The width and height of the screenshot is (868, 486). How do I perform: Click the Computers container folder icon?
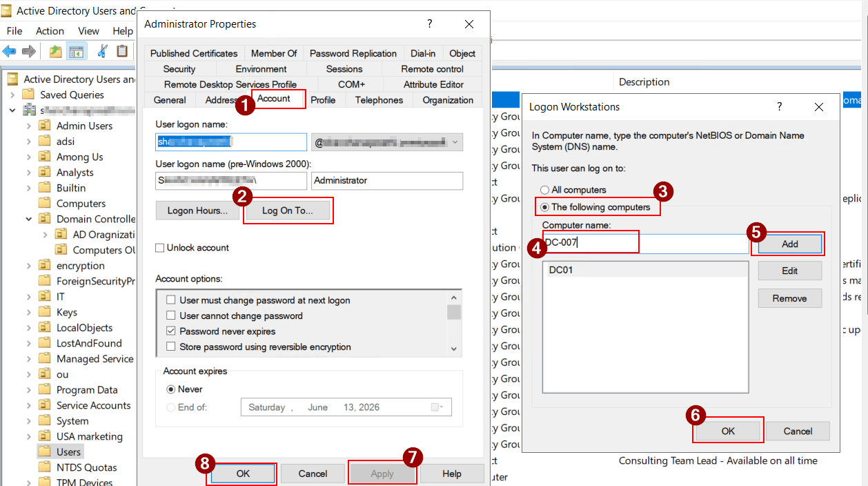click(x=45, y=204)
